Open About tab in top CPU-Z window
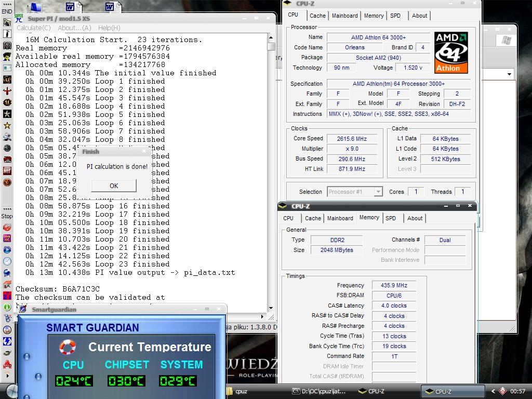Image resolution: width=532 pixels, height=399 pixels. pyautogui.click(x=419, y=16)
